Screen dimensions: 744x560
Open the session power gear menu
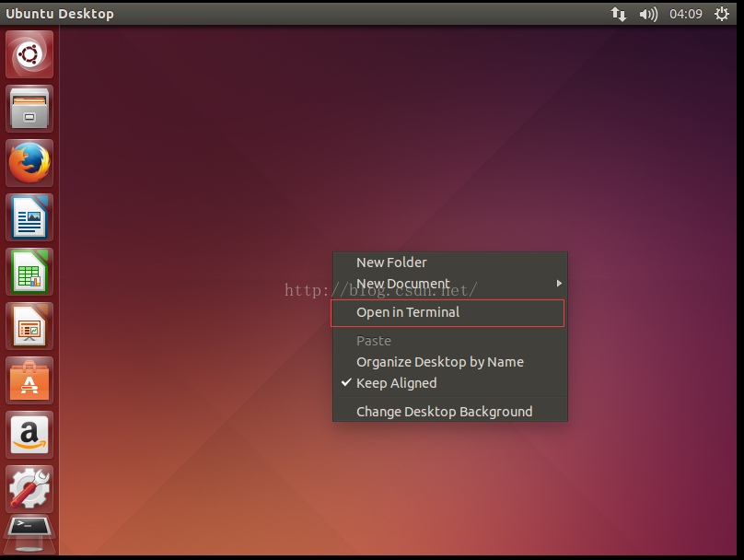(x=722, y=14)
